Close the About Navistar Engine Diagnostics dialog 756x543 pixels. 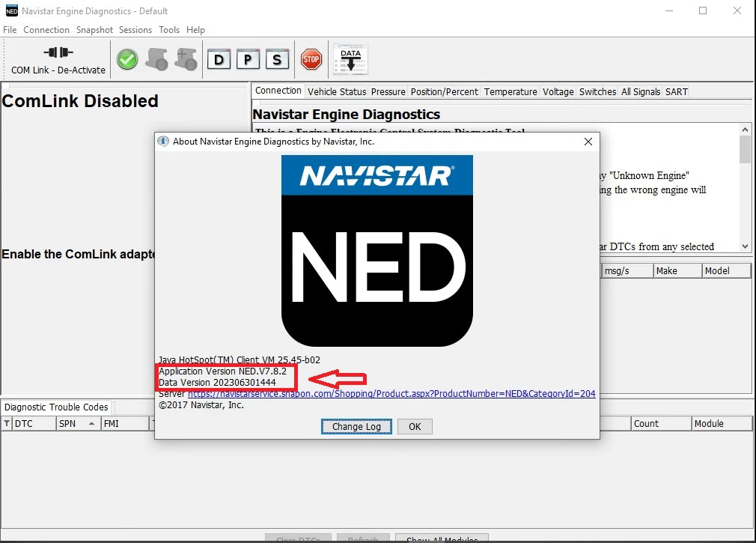pos(588,142)
